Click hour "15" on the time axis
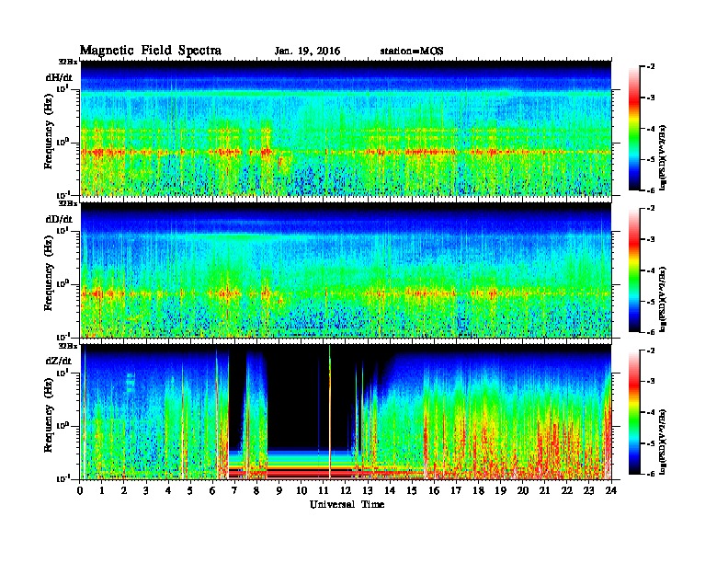Viewport: 728px width, 563px height. [x=412, y=491]
